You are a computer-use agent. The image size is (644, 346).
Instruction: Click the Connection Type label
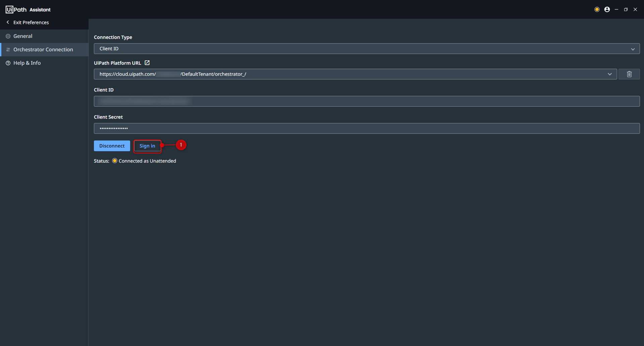pos(113,37)
